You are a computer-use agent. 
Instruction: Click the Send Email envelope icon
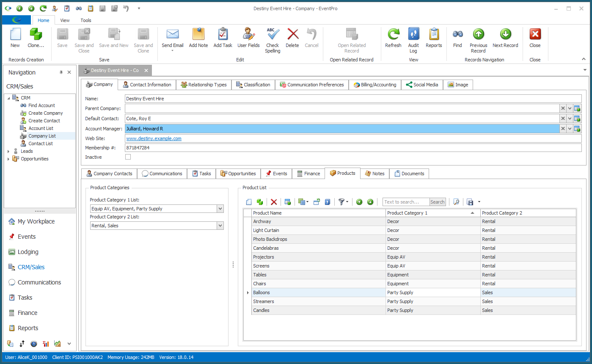172,34
